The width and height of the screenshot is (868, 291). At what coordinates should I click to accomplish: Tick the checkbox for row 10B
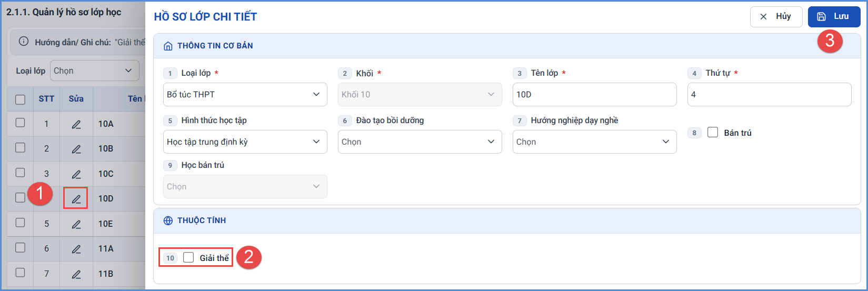[21, 147]
